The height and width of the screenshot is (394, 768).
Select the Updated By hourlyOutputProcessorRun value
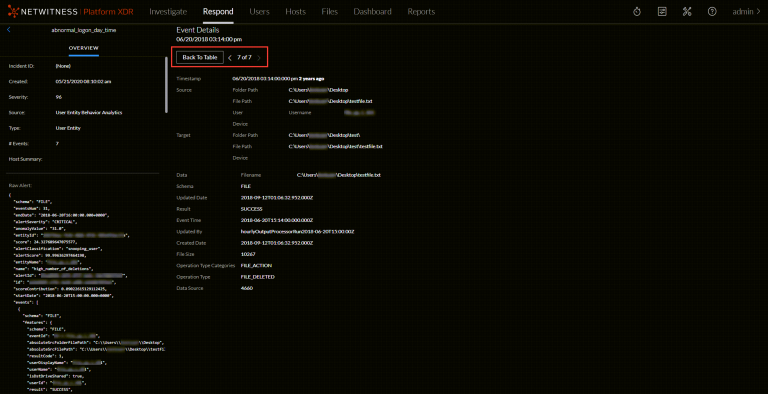click(297, 231)
